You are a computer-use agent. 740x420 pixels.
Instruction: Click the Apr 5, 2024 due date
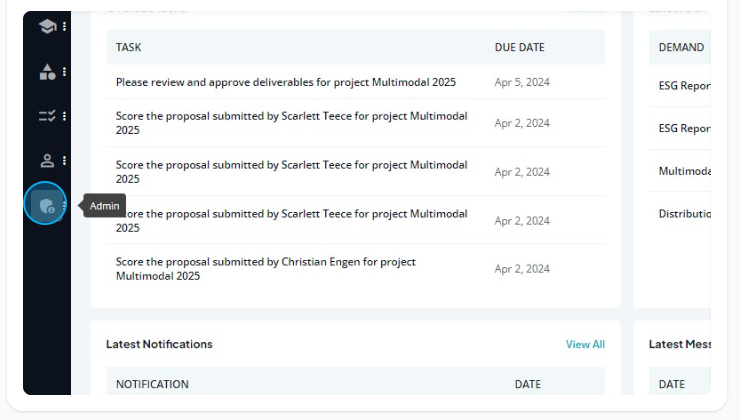pos(522,82)
